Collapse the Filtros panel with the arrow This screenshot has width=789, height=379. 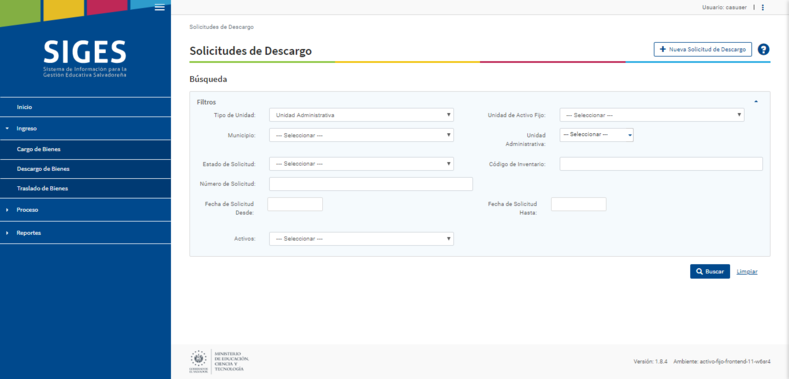[756, 102]
